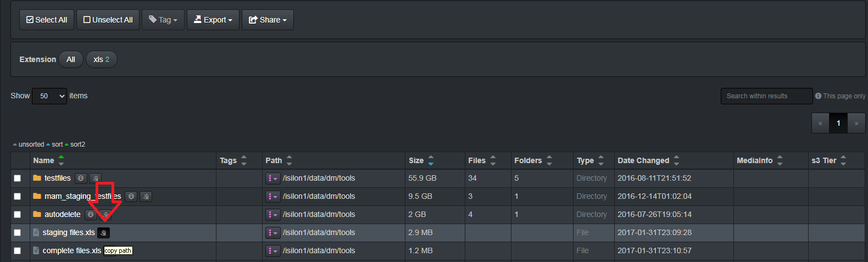Copy path of the testfiles folder

[x=95, y=178]
